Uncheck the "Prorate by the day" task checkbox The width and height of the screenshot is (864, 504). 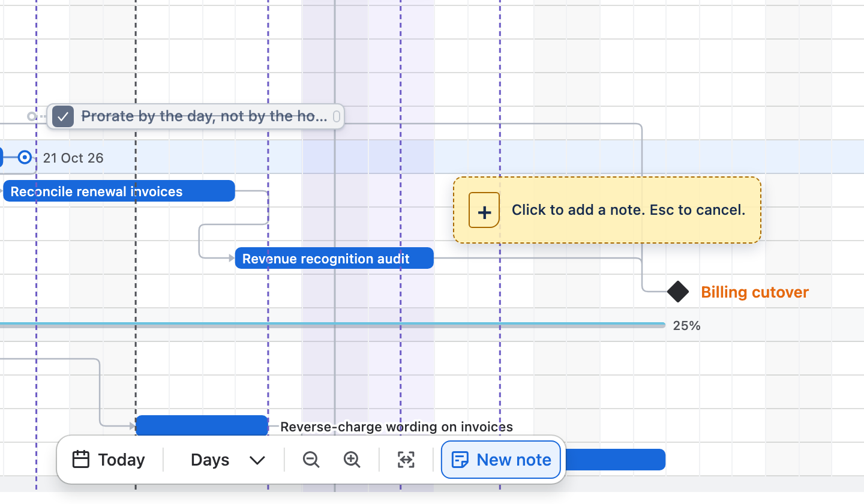tap(63, 116)
